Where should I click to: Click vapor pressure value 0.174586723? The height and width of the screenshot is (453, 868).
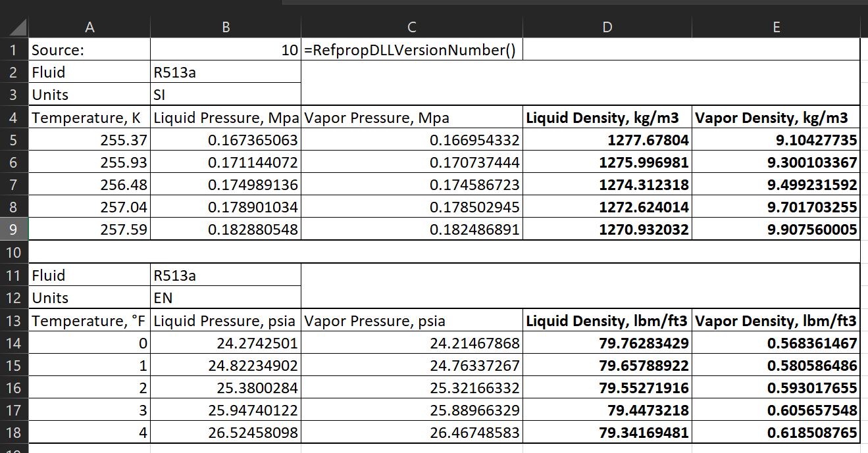412,185
